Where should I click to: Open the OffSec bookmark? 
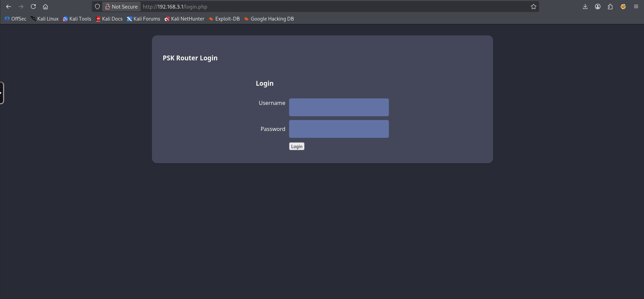point(15,19)
